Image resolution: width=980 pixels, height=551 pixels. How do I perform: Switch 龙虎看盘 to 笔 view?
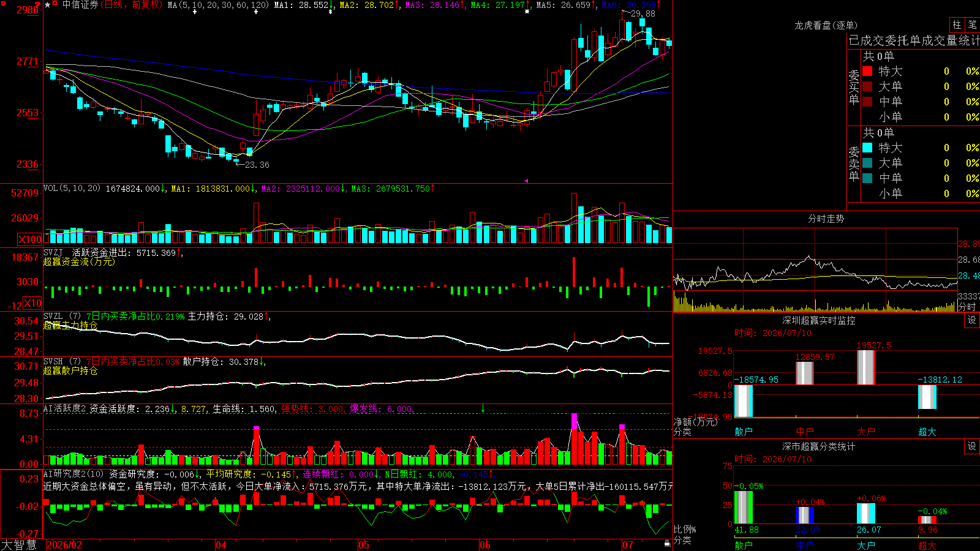pyautogui.click(x=972, y=25)
